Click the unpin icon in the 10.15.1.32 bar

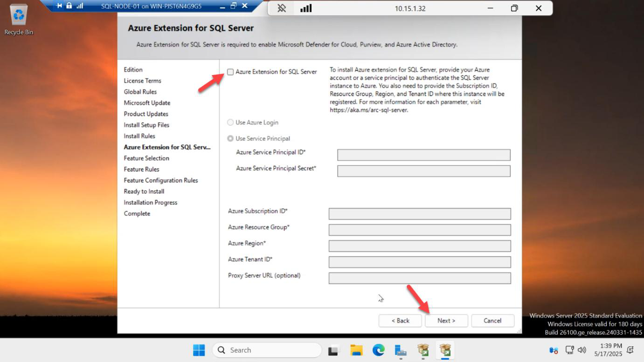point(282,8)
